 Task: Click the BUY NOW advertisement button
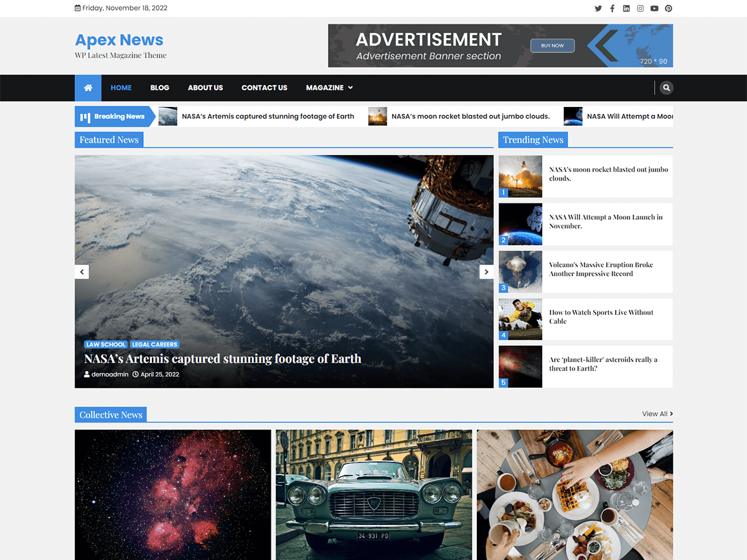(552, 45)
